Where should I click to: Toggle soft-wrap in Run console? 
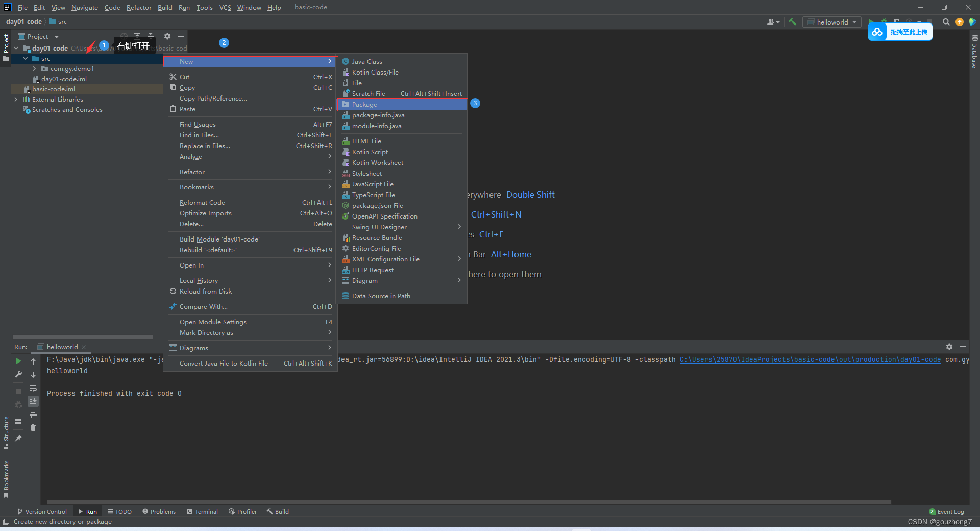[x=33, y=388]
